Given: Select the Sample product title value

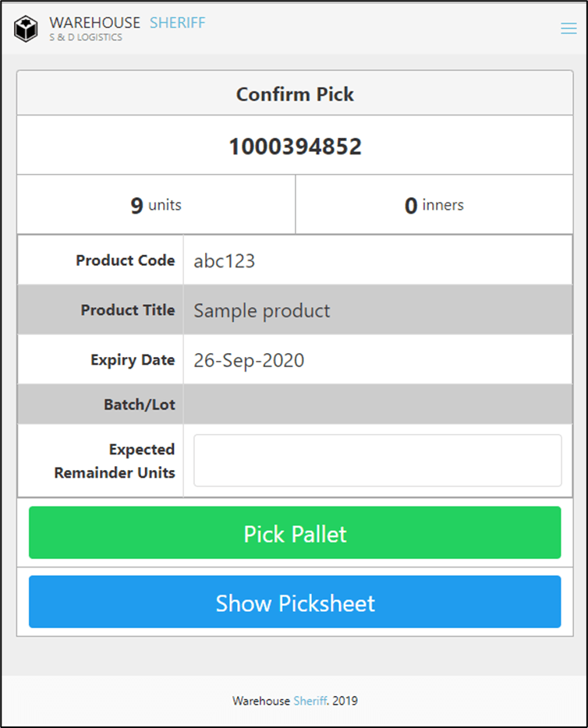Looking at the screenshot, I should (262, 311).
